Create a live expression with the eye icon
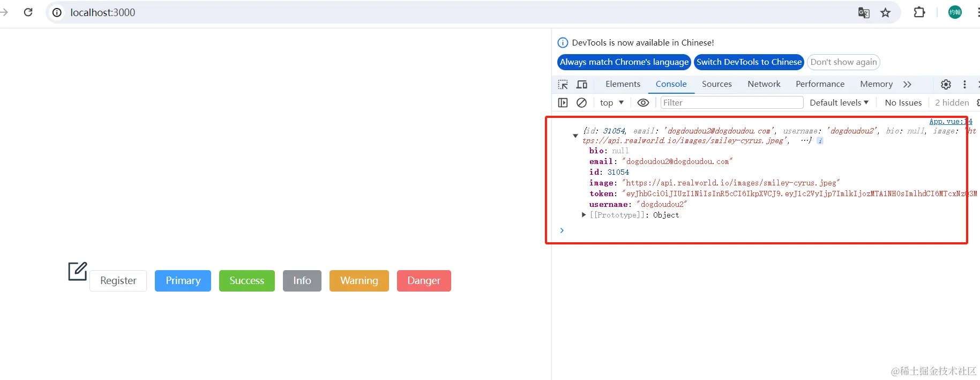The height and width of the screenshot is (380, 980). (x=643, y=103)
